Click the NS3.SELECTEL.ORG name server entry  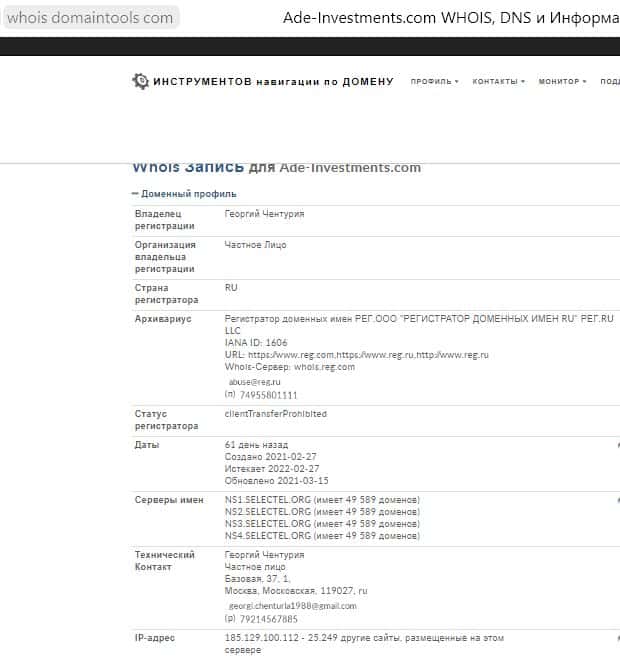pos(322,524)
